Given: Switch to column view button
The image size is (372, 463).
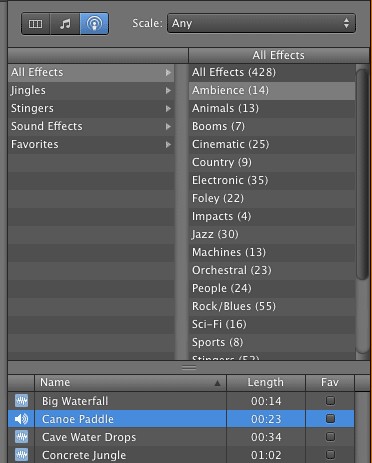Looking at the screenshot, I should tap(35, 24).
